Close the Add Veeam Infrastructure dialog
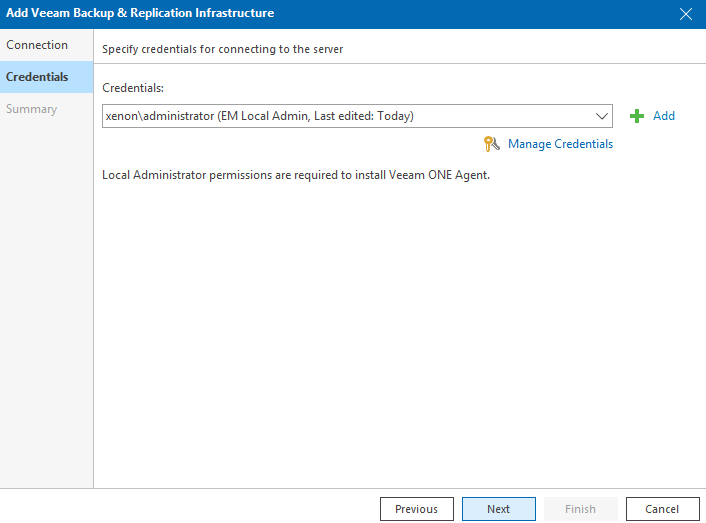The image size is (706, 523). coord(686,14)
